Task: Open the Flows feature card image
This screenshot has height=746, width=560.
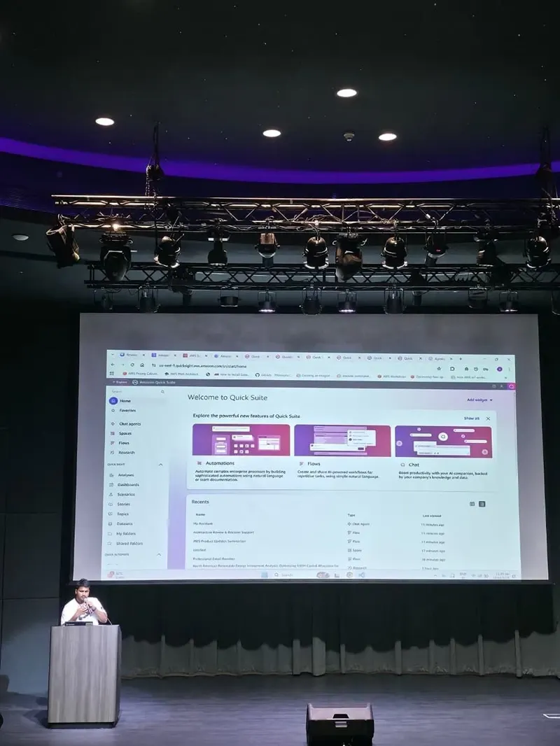Action: point(342,441)
